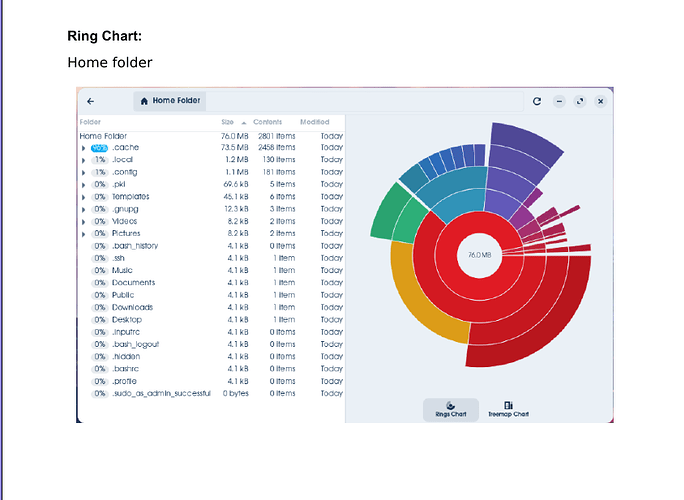
Task: Click the Modified column header
Action: [x=315, y=122]
